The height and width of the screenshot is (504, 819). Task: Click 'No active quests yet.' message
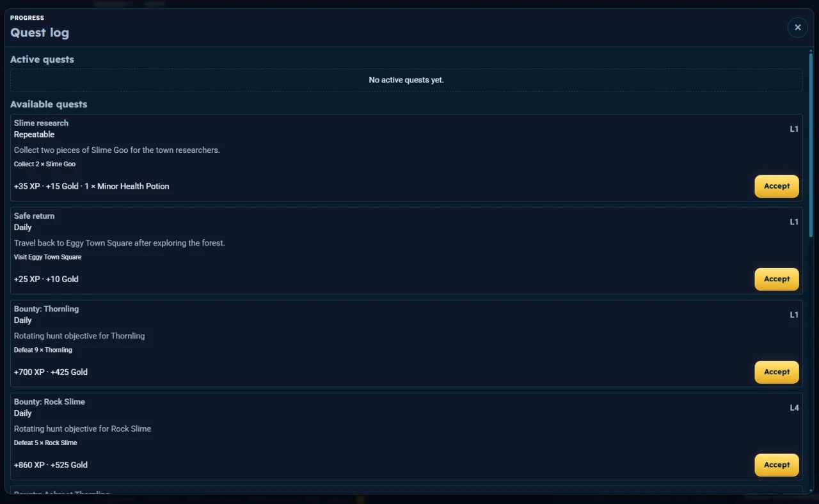pyautogui.click(x=406, y=80)
